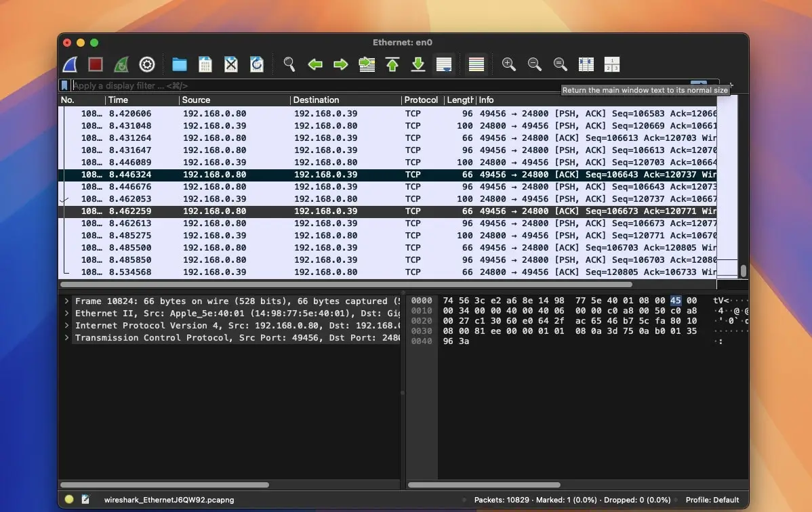This screenshot has height=512, width=812.
Task: Zoom in main window text
Action: pos(508,65)
